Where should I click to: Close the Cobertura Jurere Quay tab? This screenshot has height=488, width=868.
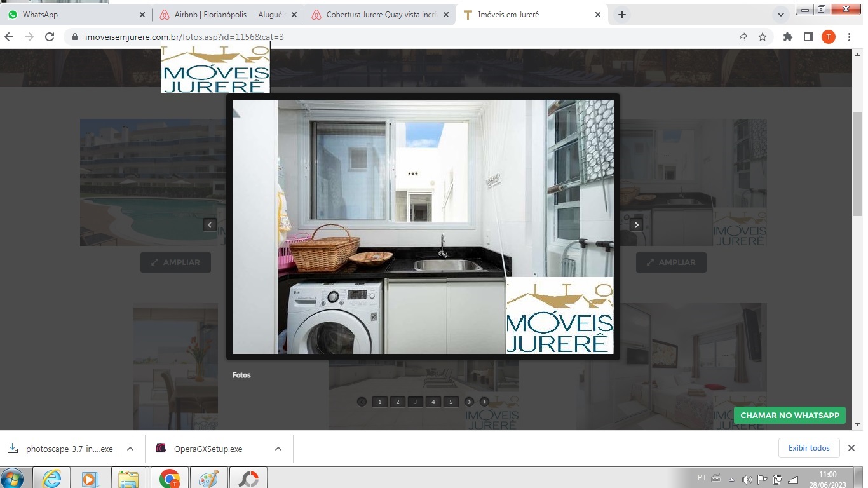coord(446,15)
